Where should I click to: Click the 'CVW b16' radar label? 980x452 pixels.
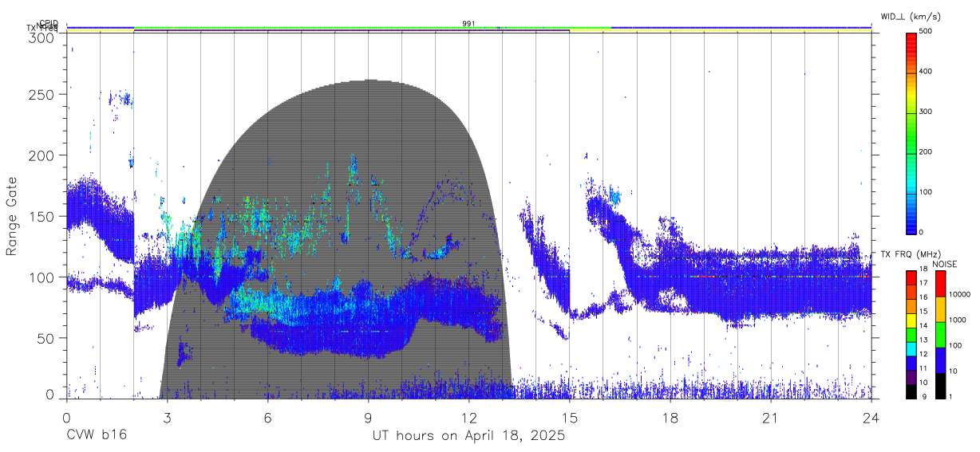click(x=96, y=436)
